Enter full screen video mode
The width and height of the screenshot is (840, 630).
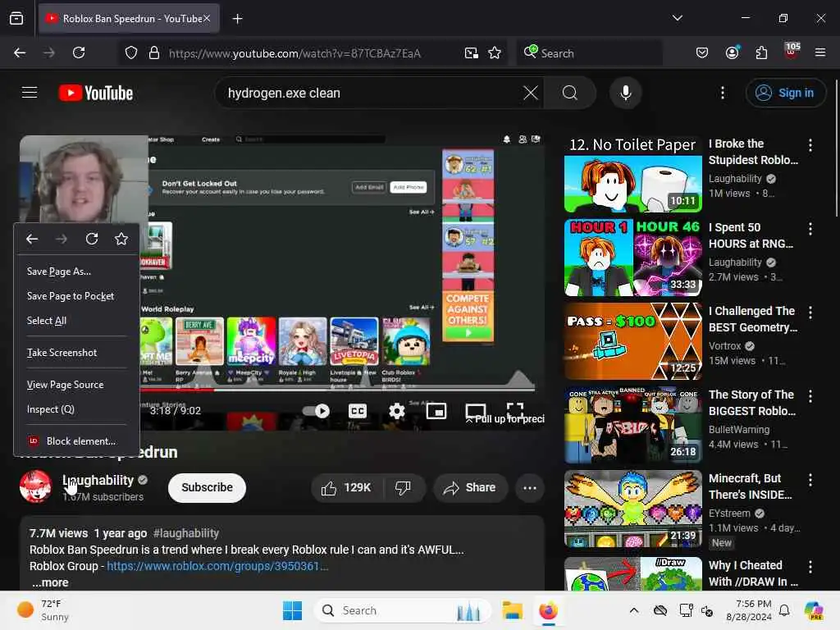point(515,411)
